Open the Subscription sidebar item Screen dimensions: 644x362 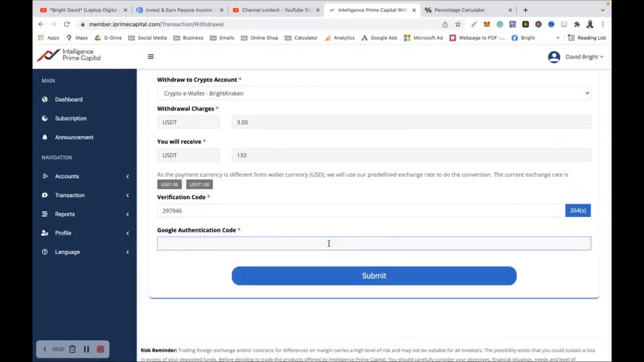pos(70,119)
